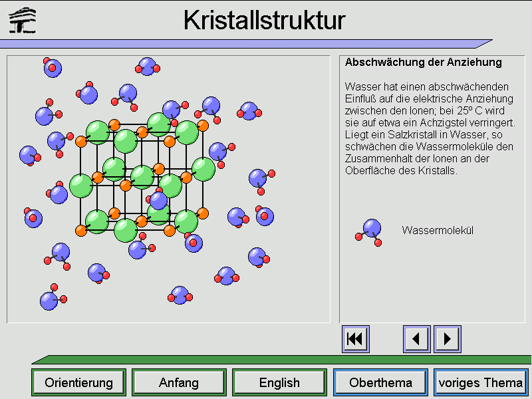Click the institute logo icon at top left
Screen dimensions: 532x399
coord(23,21)
